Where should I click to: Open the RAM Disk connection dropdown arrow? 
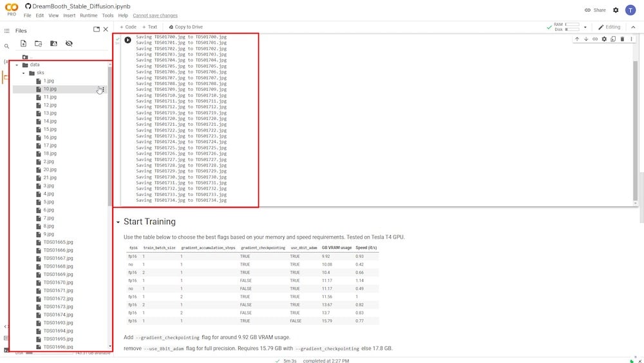pos(585,27)
